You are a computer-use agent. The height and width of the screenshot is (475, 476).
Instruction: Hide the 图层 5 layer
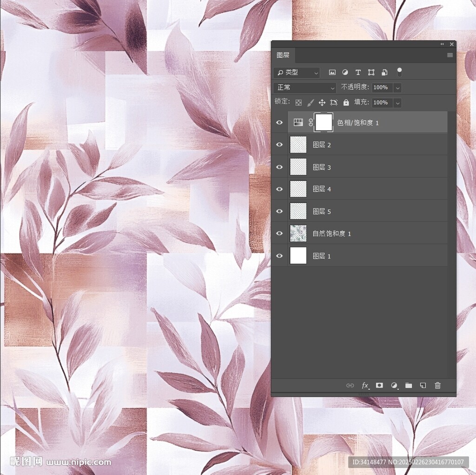pyautogui.click(x=279, y=211)
